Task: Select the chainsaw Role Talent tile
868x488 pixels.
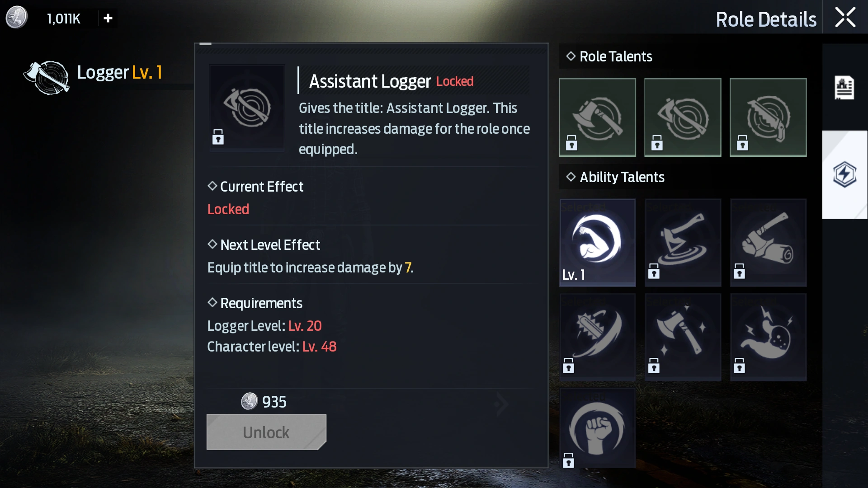Action: (x=768, y=117)
